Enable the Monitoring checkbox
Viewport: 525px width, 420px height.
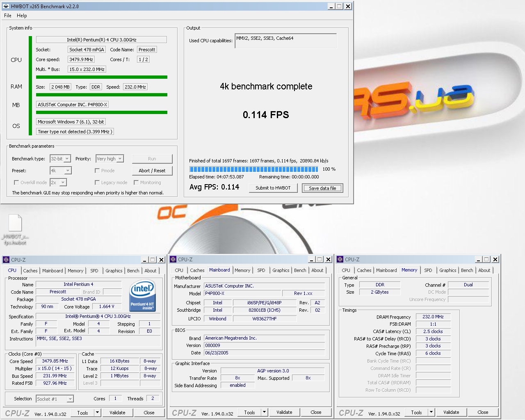click(136, 183)
